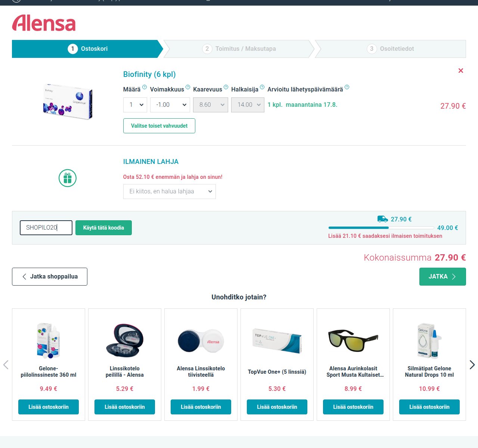
Task: Remove Biofinity from the cart with the red X
Action: (x=461, y=71)
